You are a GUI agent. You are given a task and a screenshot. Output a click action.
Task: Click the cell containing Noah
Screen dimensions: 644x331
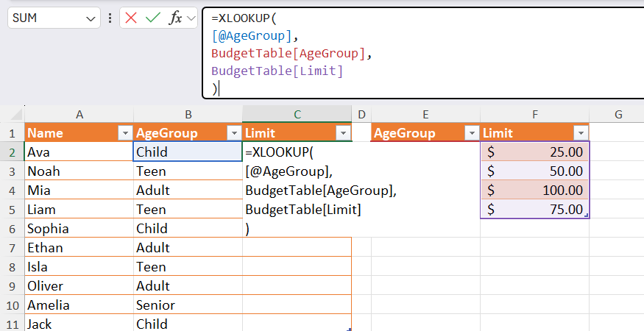pos(79,171)
